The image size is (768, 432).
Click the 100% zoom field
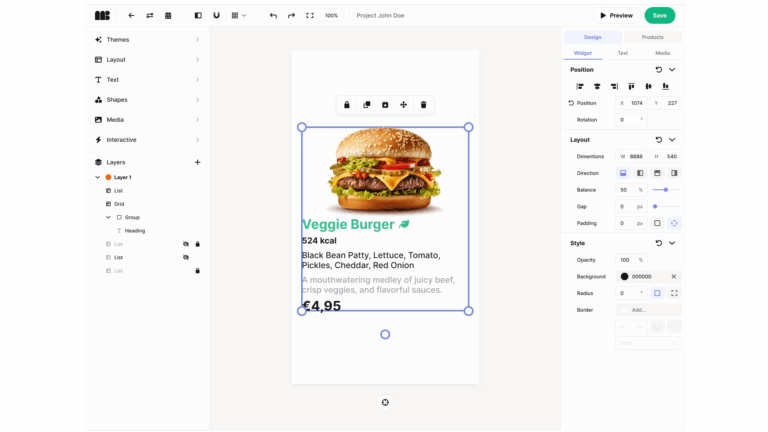pos(332,16)
